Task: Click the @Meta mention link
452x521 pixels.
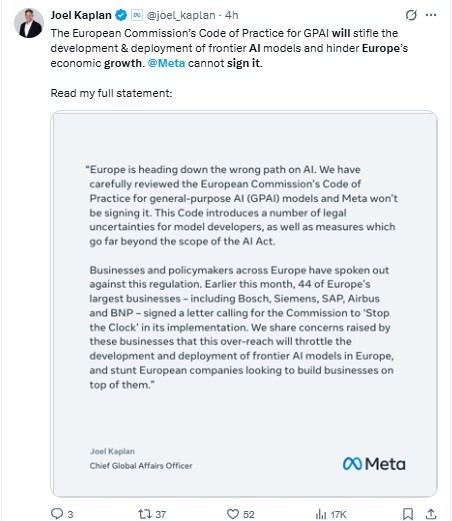Action: (x=166, y=63)
